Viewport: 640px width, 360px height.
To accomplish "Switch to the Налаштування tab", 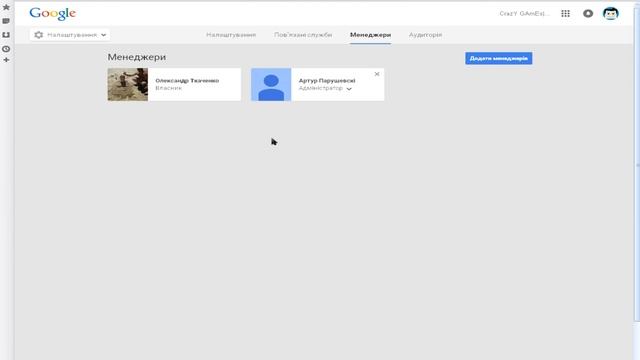I will (231, 35).
